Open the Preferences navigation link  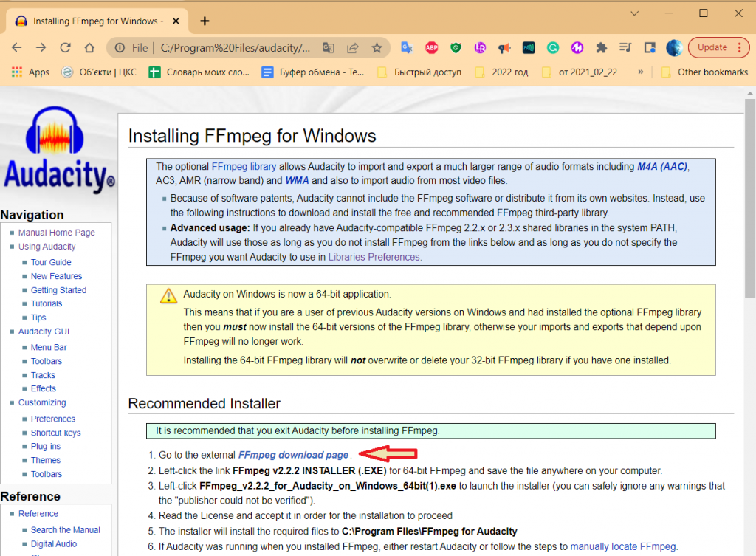(x=53, y=419)
